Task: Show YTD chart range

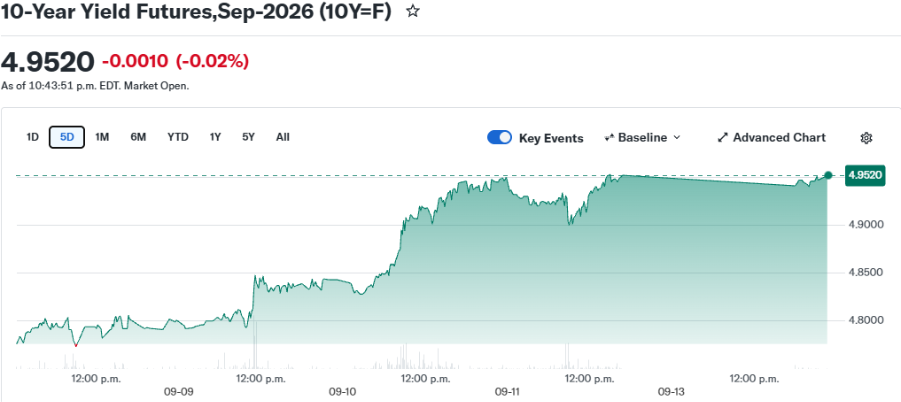Action: pyautogui.click(x=178, y=137)
